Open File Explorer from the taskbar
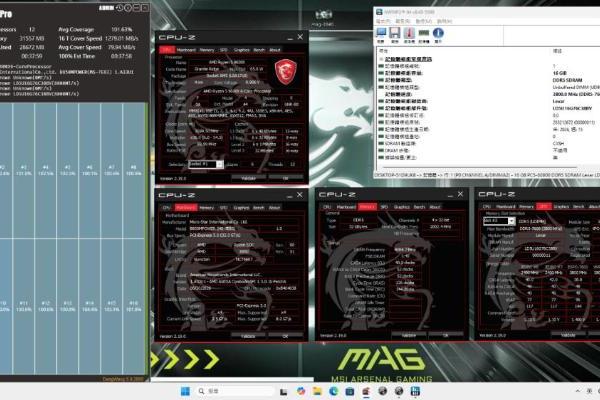The width and height of the screenshot is (600, 400). pos(317,391)
